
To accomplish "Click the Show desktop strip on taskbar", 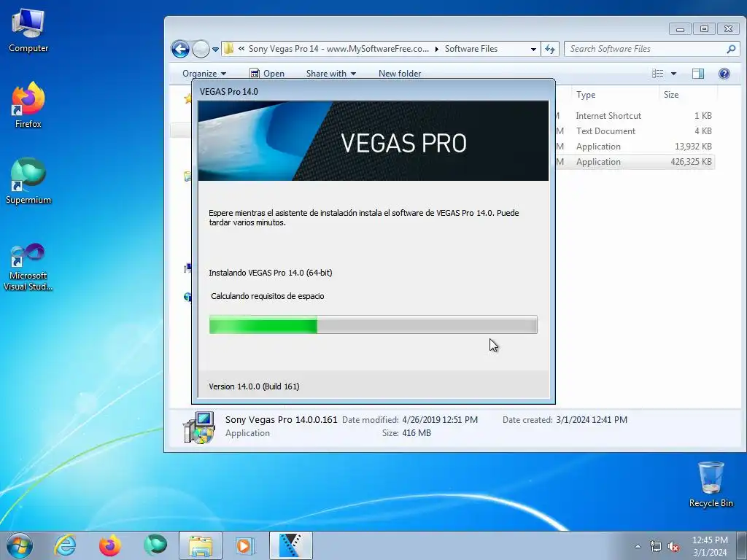I will click(742, 545).
